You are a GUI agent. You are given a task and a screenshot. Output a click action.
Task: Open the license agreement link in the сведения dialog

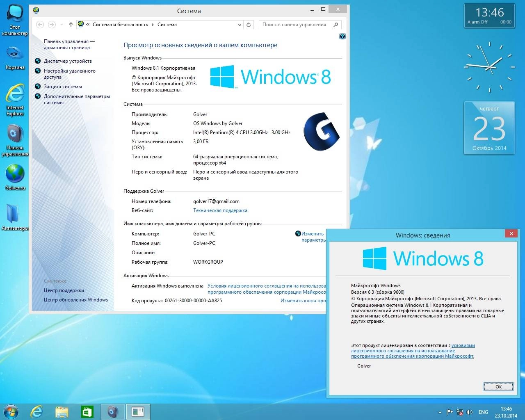[413, 351]
